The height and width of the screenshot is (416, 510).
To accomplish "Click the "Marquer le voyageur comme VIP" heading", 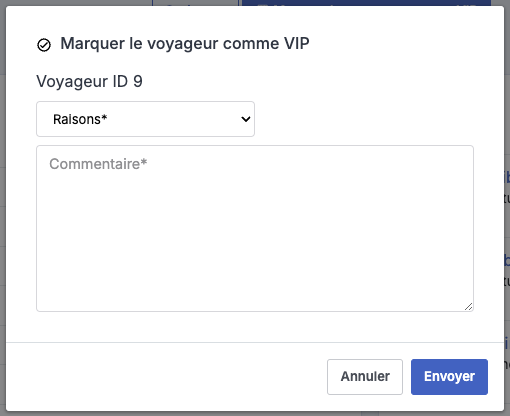I will click(185, 44).
